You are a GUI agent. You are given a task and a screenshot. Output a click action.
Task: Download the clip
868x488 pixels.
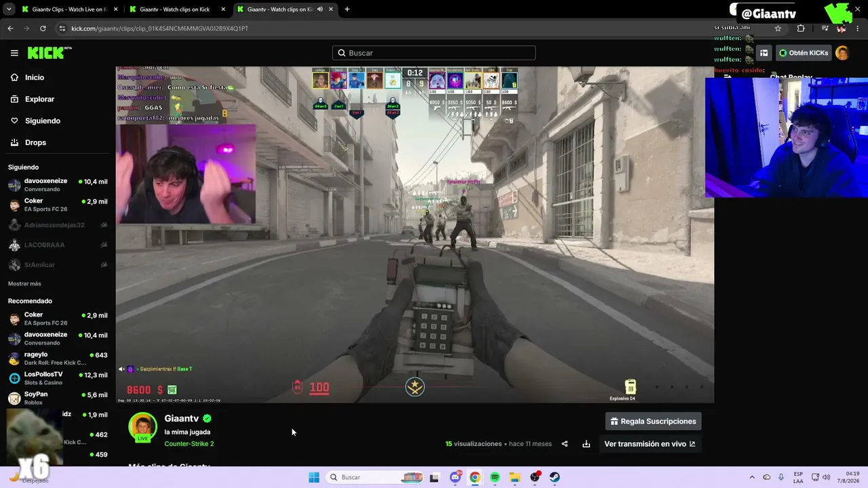[586, 444]
